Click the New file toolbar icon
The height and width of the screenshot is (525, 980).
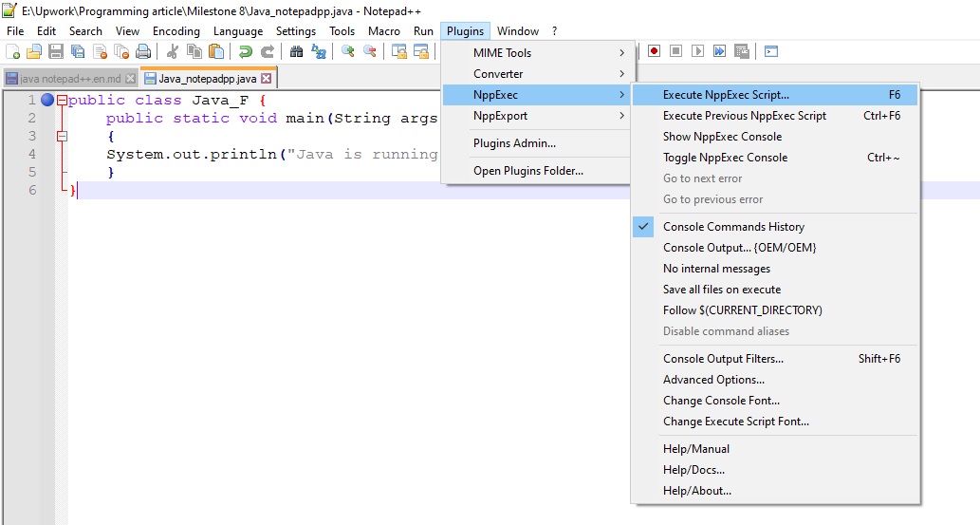(12, 52)
